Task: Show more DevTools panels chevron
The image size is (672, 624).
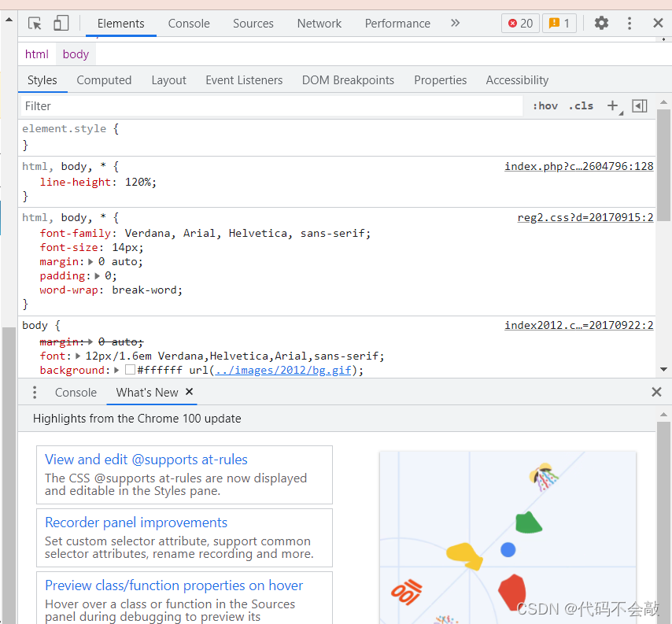Action: 455,23
